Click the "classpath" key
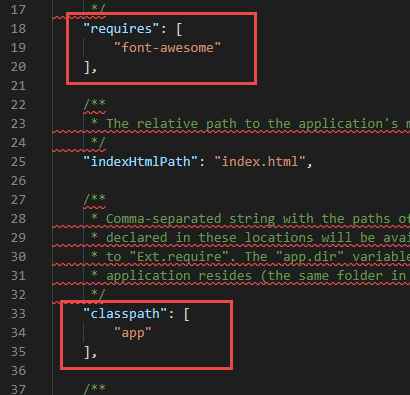 point(125,314)
